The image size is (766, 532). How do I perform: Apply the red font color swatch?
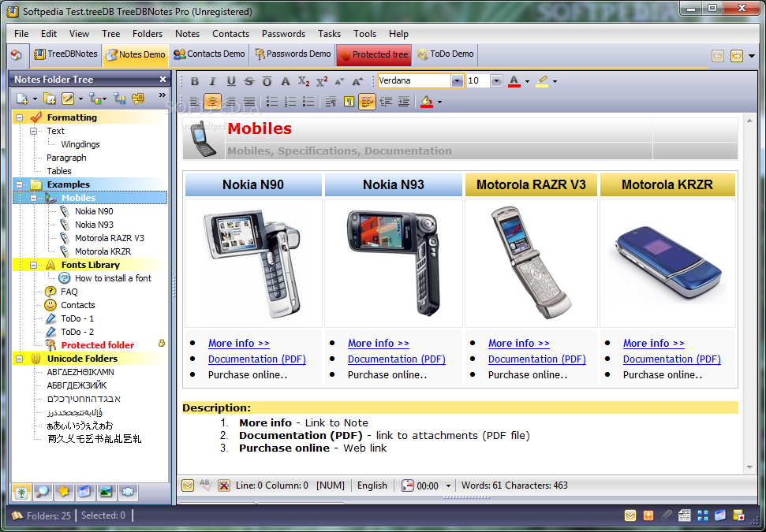click(514, 81)
